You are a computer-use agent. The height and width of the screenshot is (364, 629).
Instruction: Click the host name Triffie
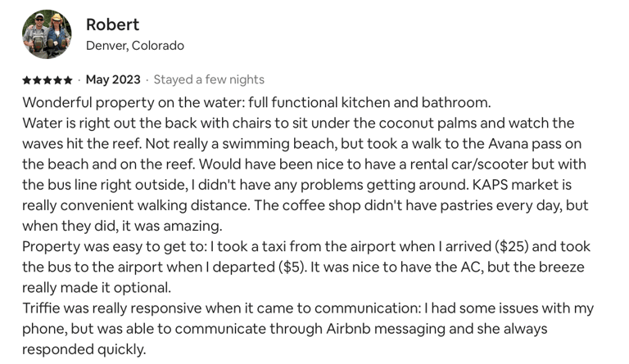click(x=41, y=308)
